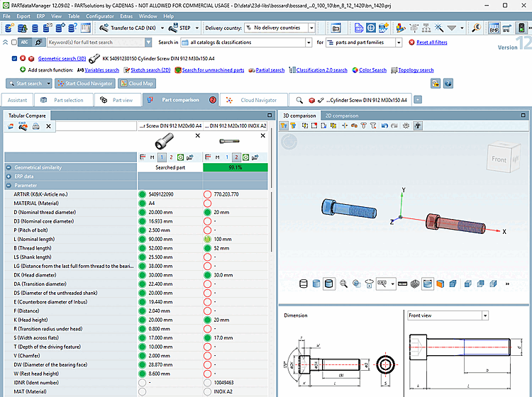
Task: Collapse the Parameter section
Action: click(9, 186)
